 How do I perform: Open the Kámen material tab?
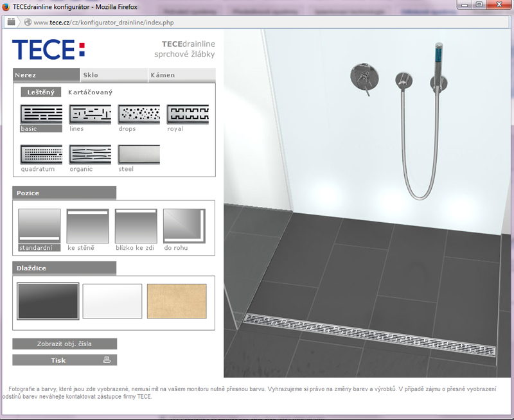pos(181,75)
